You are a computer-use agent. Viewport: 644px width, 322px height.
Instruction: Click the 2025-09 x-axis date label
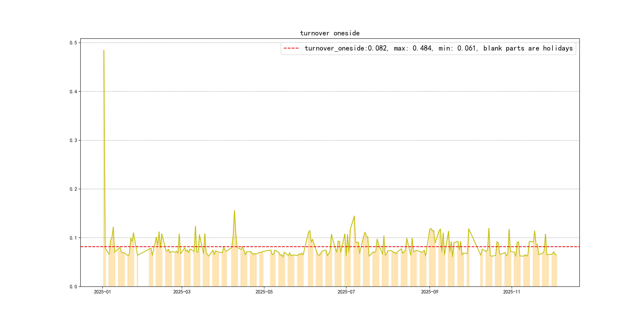point(430,292)
